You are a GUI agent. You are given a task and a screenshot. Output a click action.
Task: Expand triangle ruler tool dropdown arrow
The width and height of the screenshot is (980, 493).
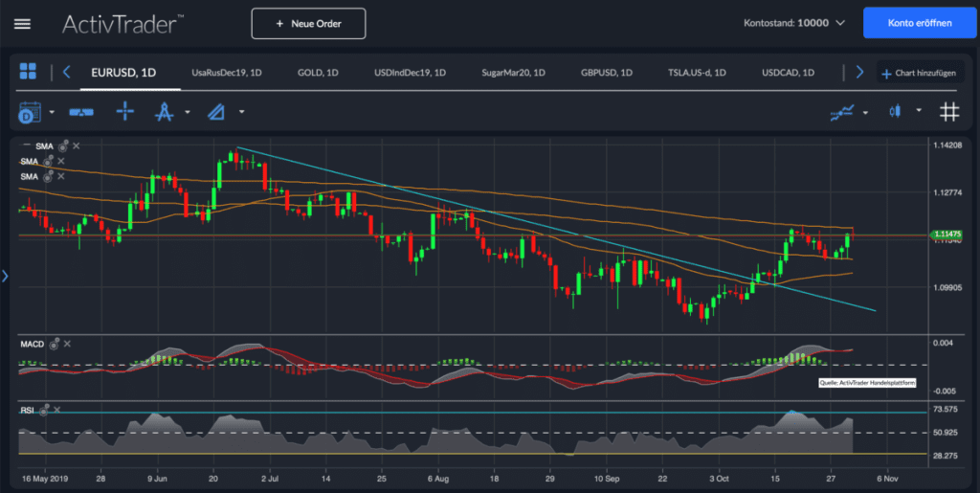click(x=241, y=112)
